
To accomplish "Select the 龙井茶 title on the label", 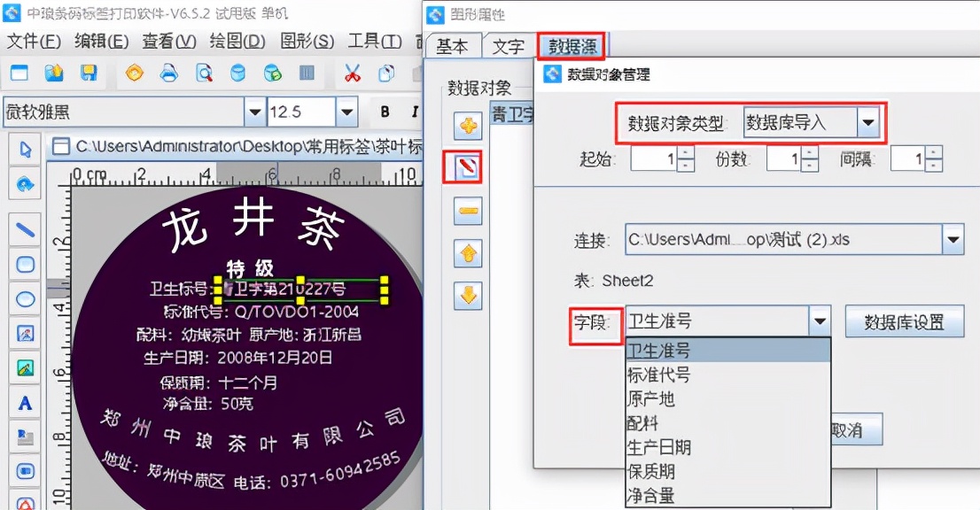I will pyautogui.click(x=253, y=225).
